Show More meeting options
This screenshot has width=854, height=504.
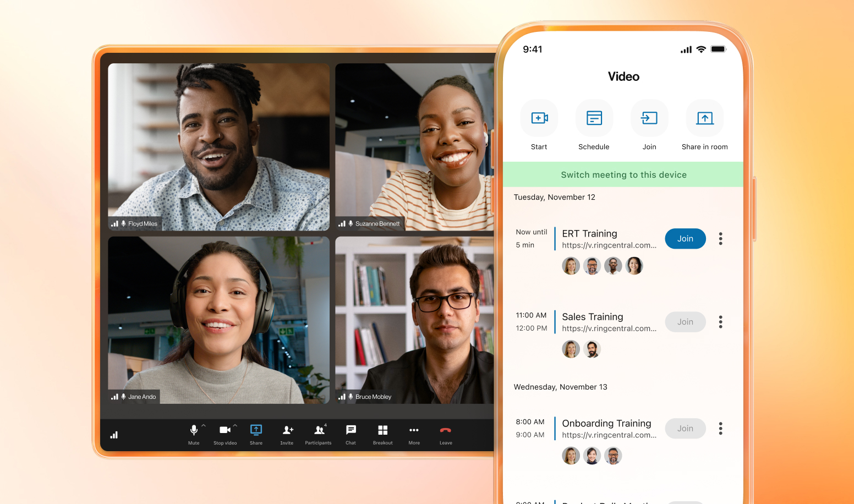click(x=414, y=431)
